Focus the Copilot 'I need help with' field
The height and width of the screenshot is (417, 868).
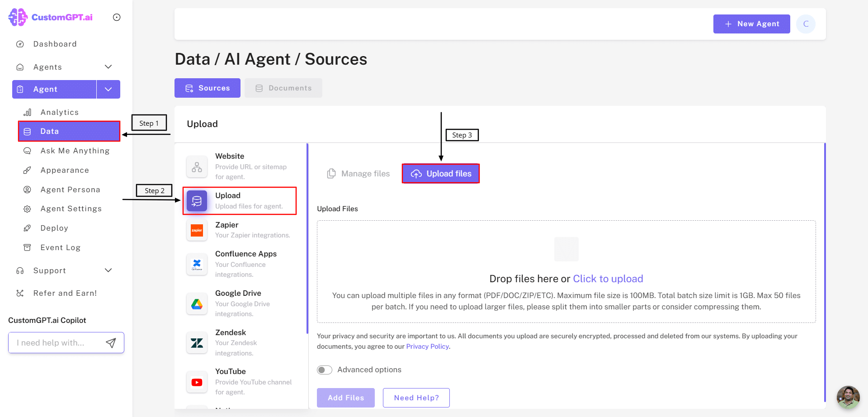(57, 343)
